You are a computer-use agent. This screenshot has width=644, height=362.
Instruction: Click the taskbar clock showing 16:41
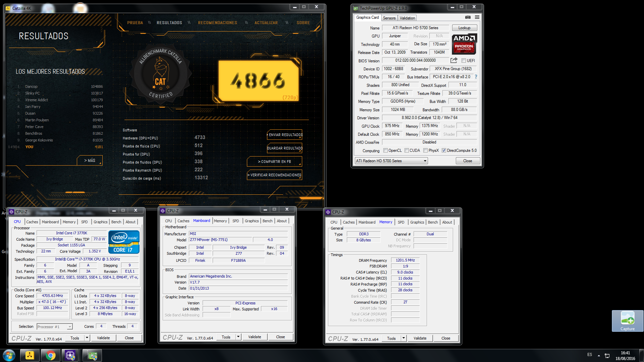(x=625, y=356)
